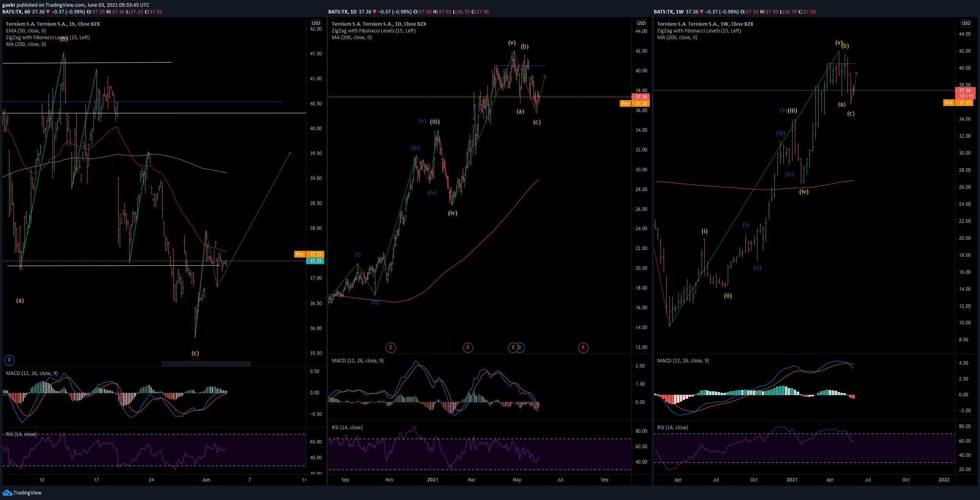Click the 'Jun' date label on 1h time axis
Viewport: 980px width, 500px height.
pyautogui.click(x=206, y=479)
